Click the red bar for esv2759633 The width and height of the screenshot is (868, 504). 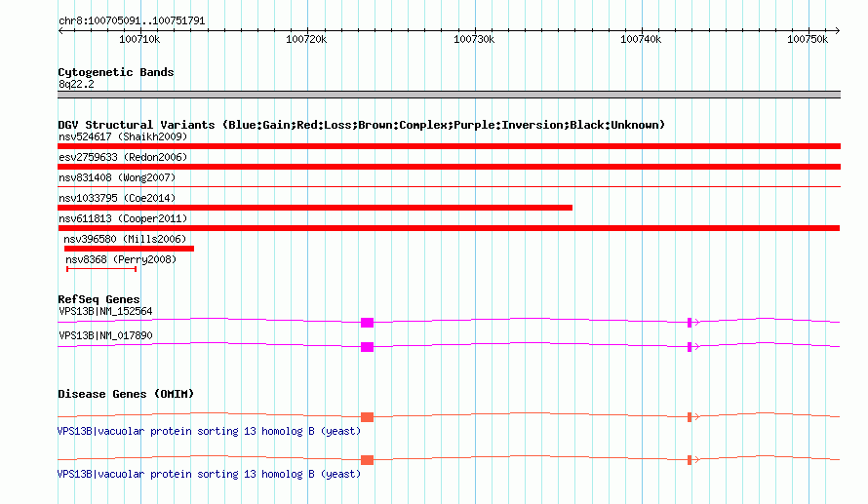click(x=449, y=167)
